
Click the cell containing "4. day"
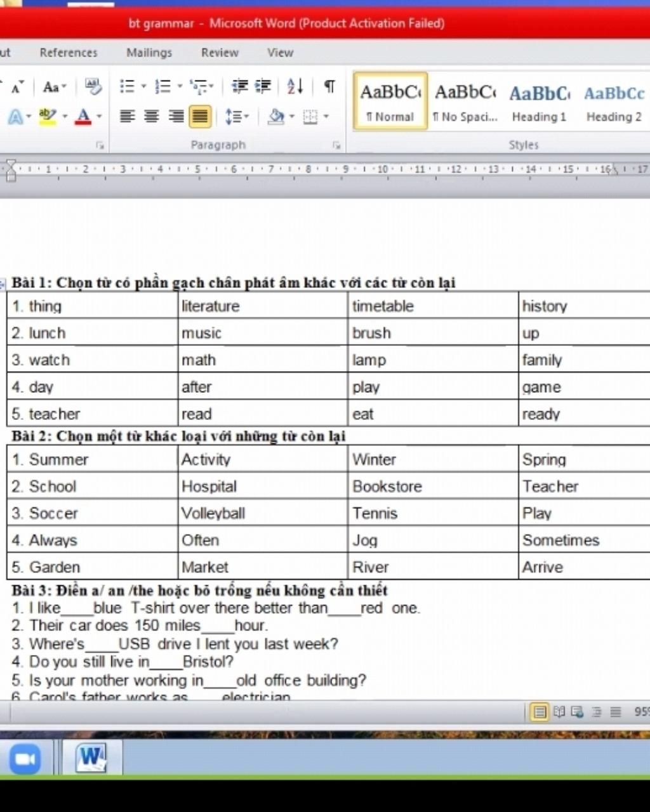click(92, 386)
